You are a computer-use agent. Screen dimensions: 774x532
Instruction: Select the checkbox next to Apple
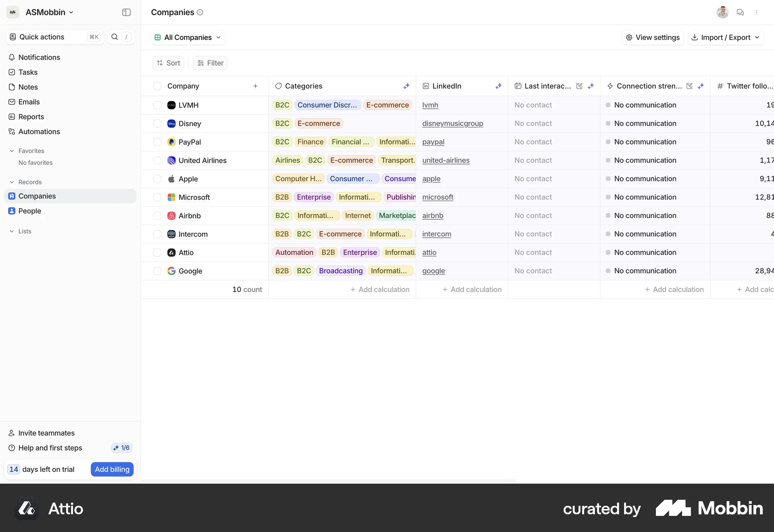click(x=157, y=179)
